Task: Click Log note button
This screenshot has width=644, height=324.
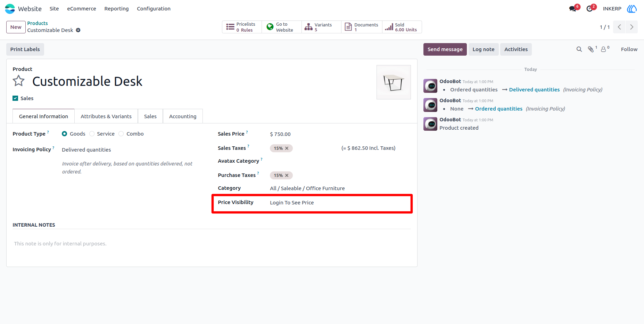Action: 484,49
